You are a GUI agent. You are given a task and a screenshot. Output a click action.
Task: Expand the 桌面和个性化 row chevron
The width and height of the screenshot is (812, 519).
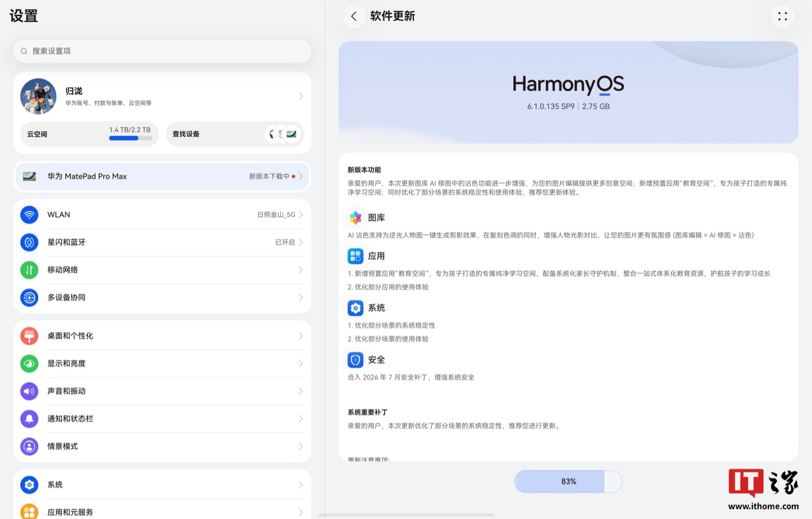[x=301, y=336]
